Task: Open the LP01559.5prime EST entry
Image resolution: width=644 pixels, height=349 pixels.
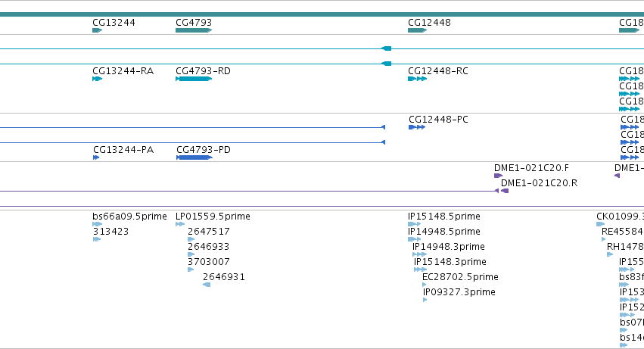Action: (x=213, y=217)
